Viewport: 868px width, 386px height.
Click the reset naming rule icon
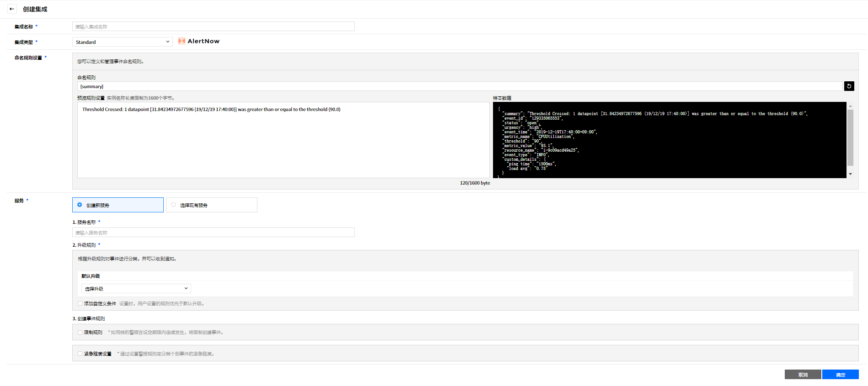coord(849,86)
